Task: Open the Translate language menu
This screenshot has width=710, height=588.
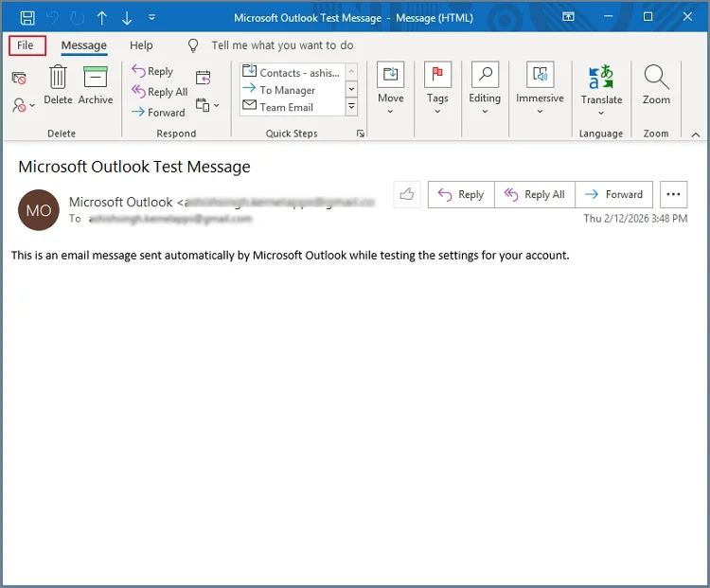Action: pos(601,91)
